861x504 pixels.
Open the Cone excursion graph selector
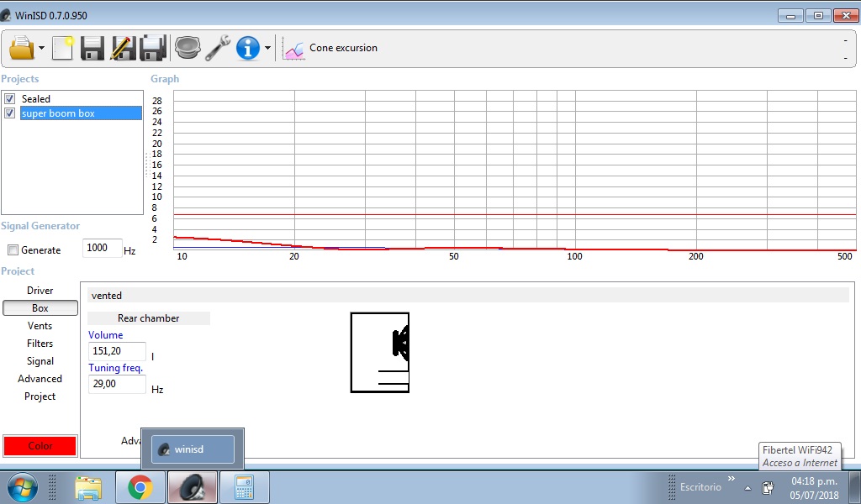click(343, 48)
